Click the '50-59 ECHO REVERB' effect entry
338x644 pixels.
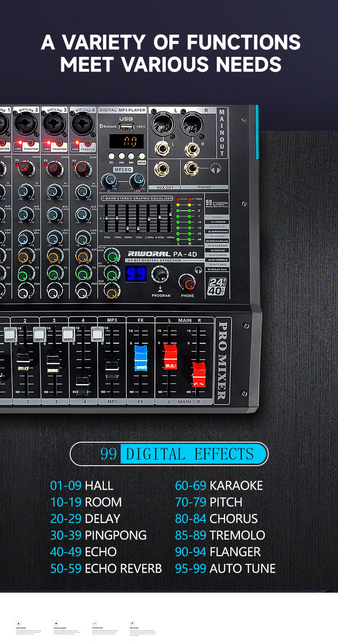pyautogui.click(x=106, y=568)
